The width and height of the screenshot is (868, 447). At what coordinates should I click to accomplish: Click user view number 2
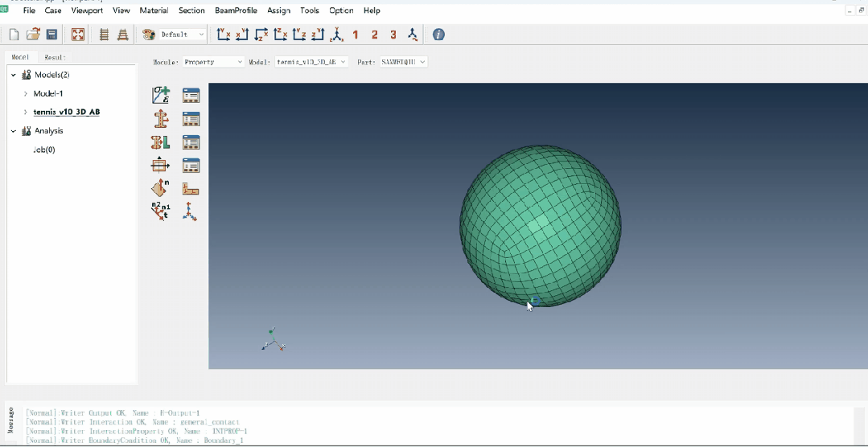374,35
